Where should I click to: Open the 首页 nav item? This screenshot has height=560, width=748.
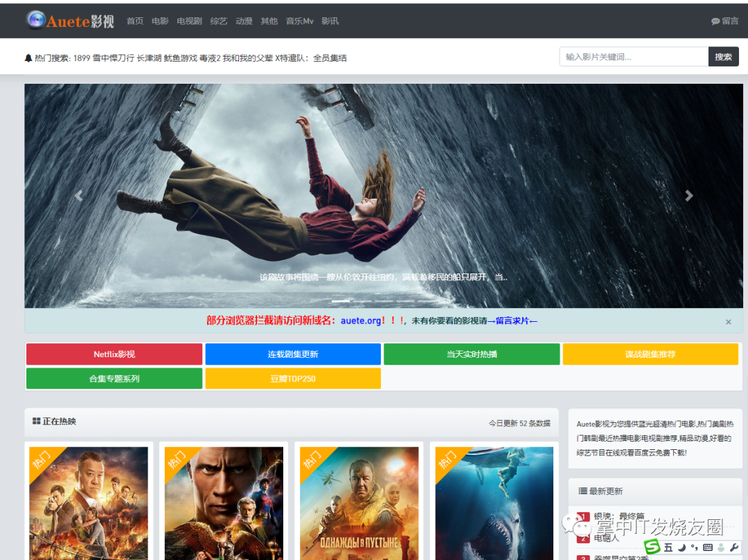tap(134, 21)
